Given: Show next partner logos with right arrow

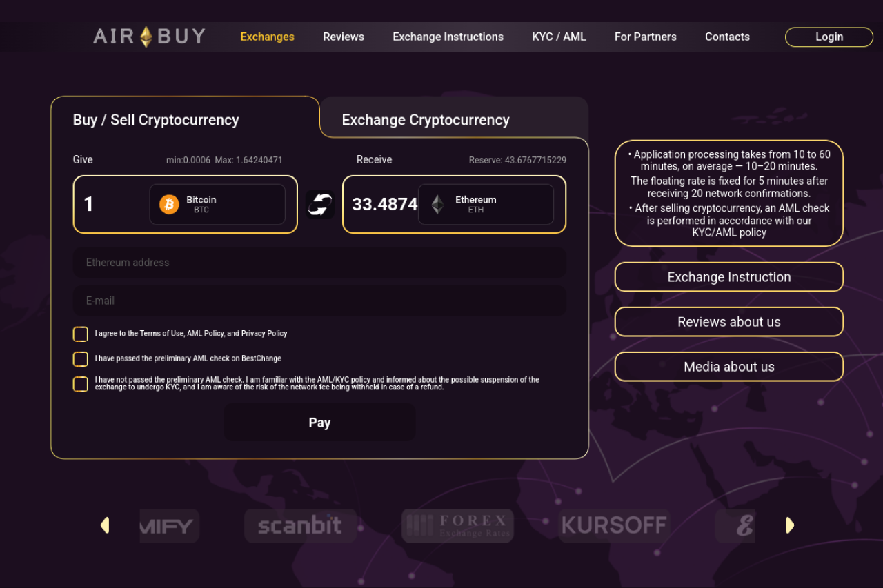Looking at the screenshot, I should pyautogui.click(x=790, y=525).
